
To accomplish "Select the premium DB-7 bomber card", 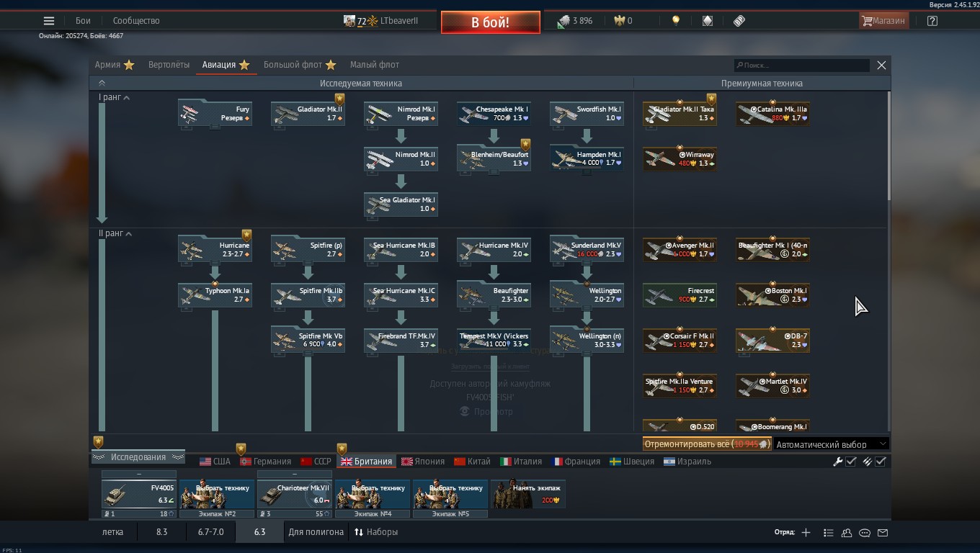I will 772,341.
